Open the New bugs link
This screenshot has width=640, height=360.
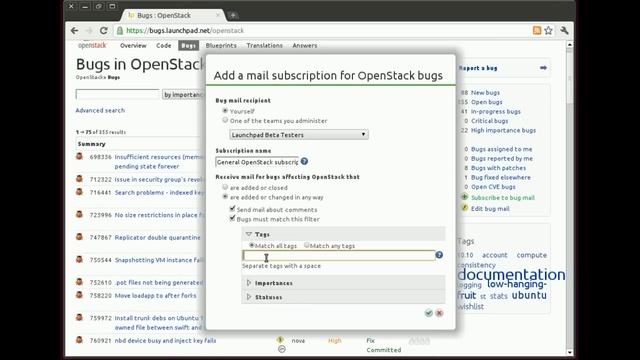point(485,93)
